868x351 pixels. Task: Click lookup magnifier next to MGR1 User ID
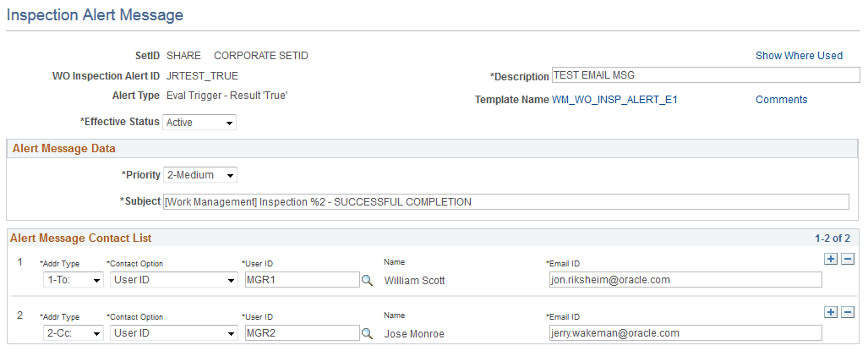(367, 281)
